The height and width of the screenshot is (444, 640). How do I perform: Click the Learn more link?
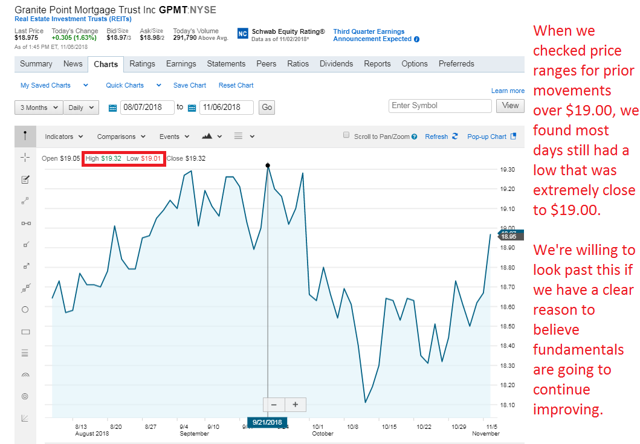508,91
